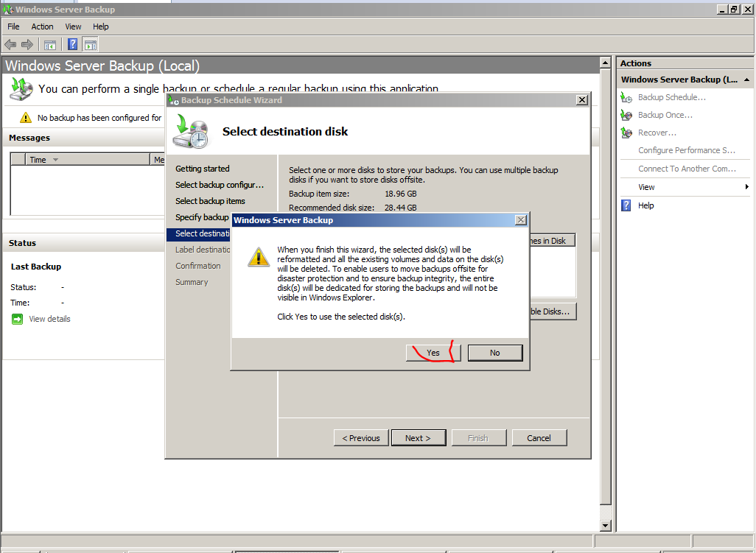The width and height of the screenshot is (756, 553).
Task: Close the Backup Schedule Wizard window
Action: click(x=582, y=99)
